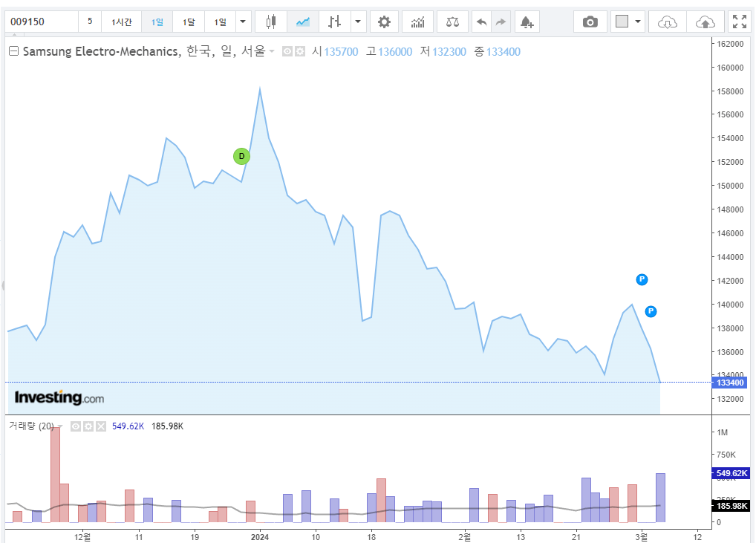
Task: Click the last blue volume bar
Action: click(660, 498)
